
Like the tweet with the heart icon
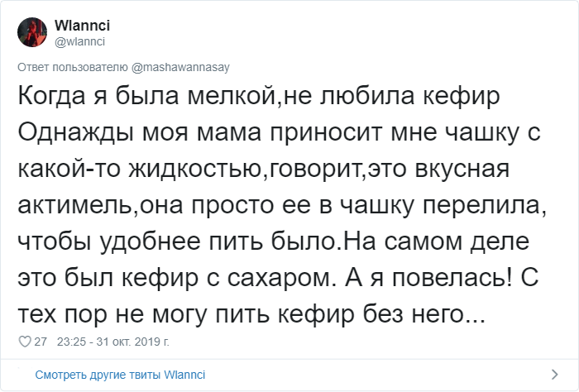click(x=23, y=341)
